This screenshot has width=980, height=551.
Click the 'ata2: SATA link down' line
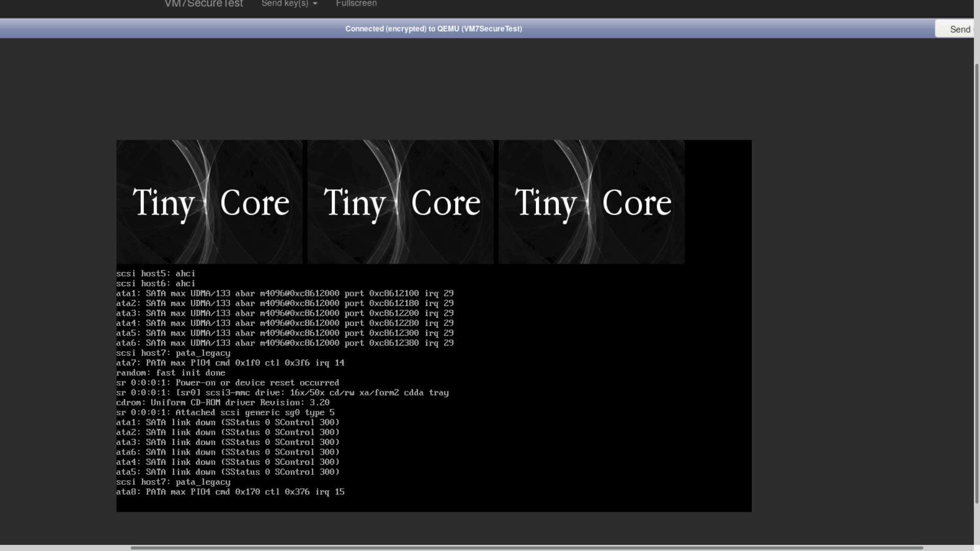(228, 433)
